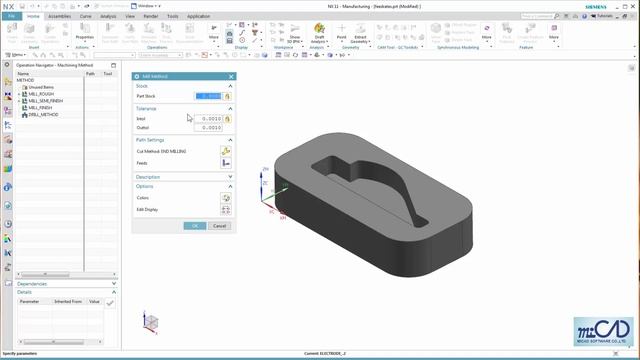
Task: Expand the Description section
Action: click(x=230, y=177)
